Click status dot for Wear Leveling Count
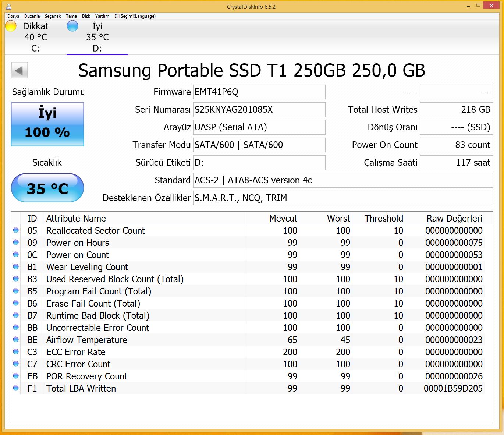Image resolution: width=504 pixels, height=435 pixels. (x=16, y=267)
